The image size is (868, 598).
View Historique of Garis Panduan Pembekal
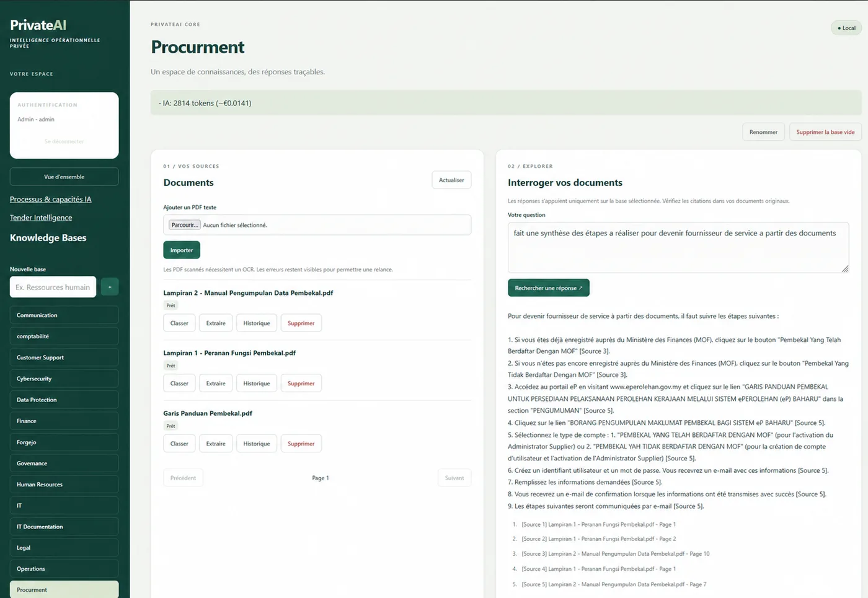[x=257, y=443]
